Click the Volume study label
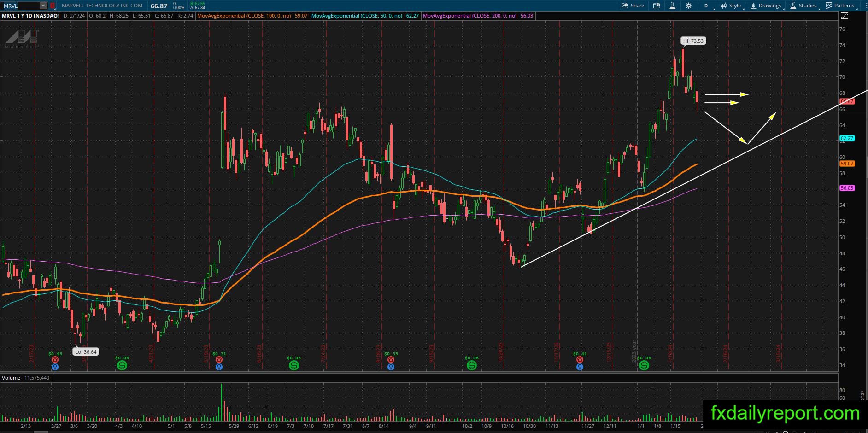 click(x=11, y=378)
